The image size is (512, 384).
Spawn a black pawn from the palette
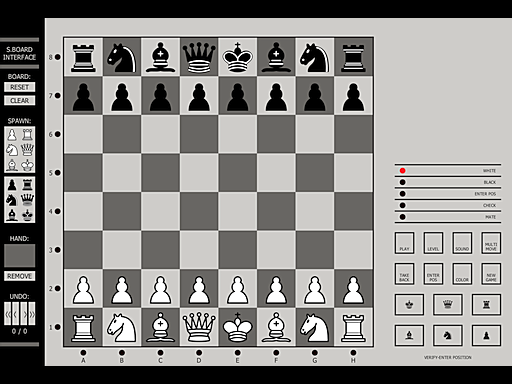tap(12, 185)
